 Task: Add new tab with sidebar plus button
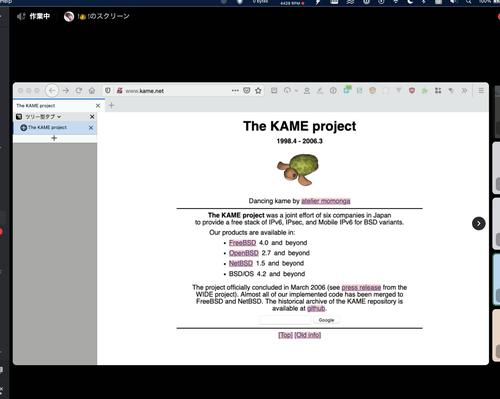54,138
